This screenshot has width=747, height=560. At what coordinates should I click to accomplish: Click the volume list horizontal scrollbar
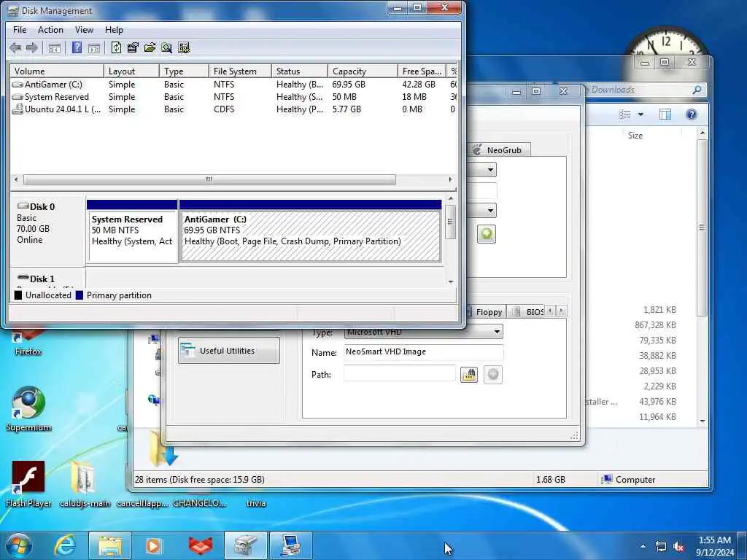tap(209, 179)
